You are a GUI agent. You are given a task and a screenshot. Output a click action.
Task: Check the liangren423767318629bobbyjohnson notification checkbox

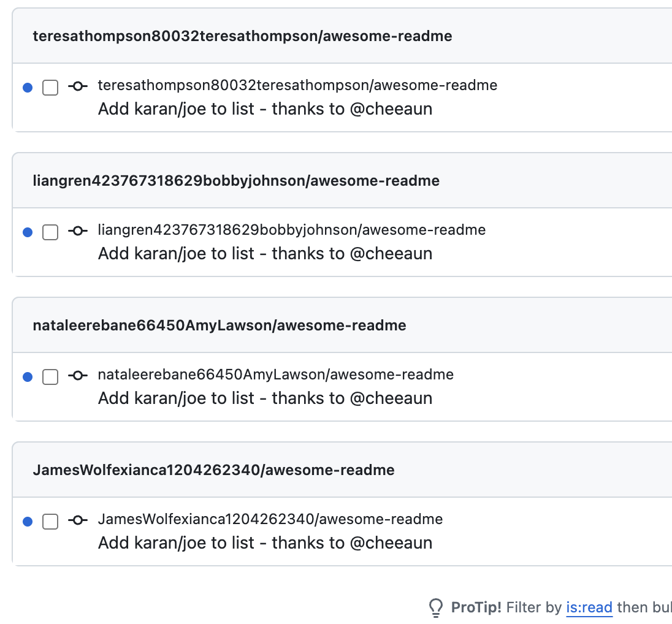point(50,232)
